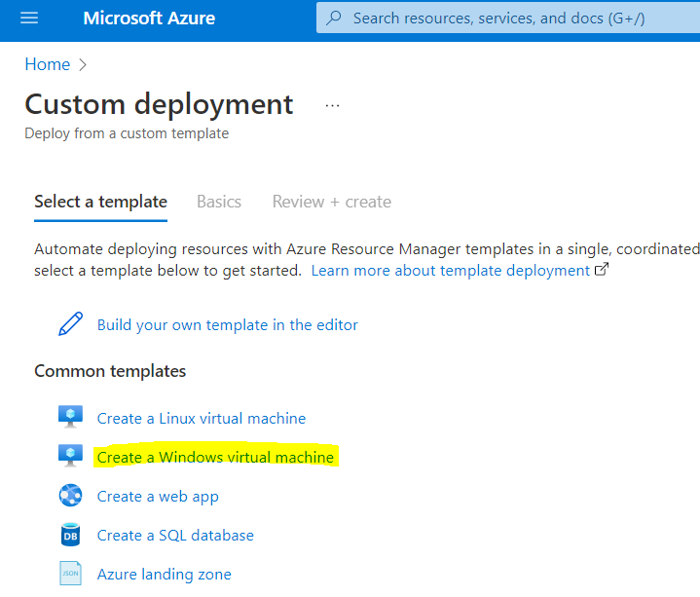Click the SQL database DB icon
Viewport: 700px width, 597px height.
(71, 535)
